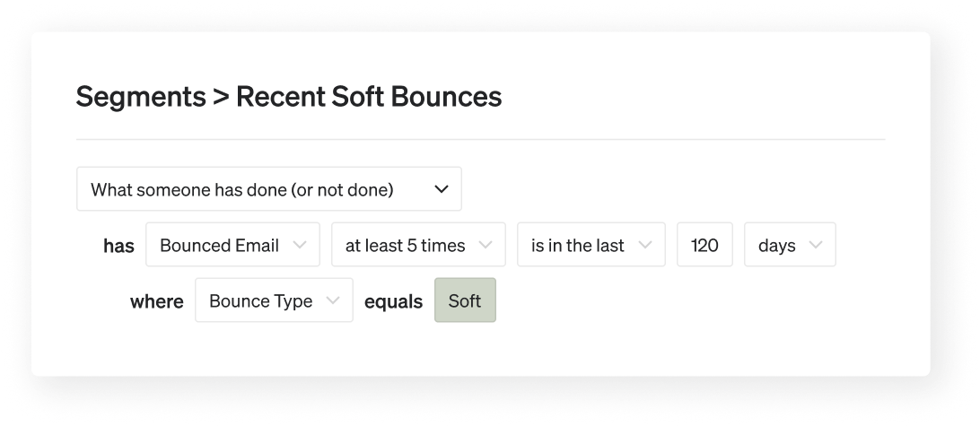
Task: Select the Soft value tag
Action: [x=465, y=301]
